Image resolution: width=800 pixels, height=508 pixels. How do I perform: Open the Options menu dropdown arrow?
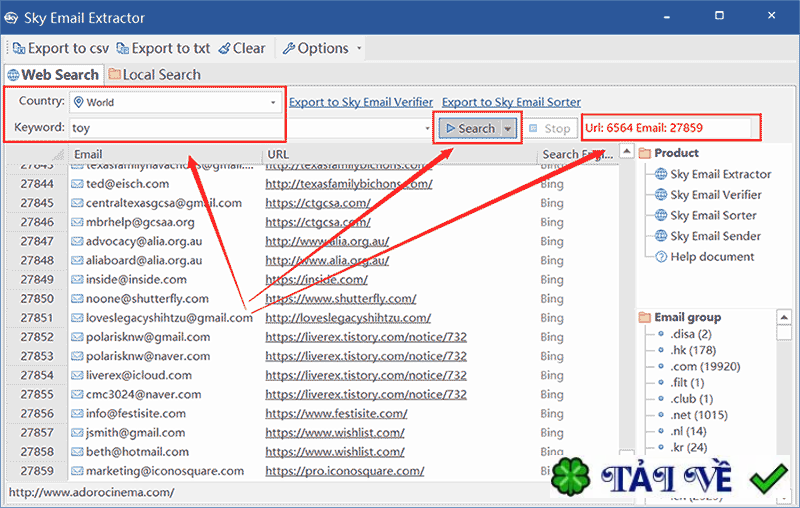(359, 48)
